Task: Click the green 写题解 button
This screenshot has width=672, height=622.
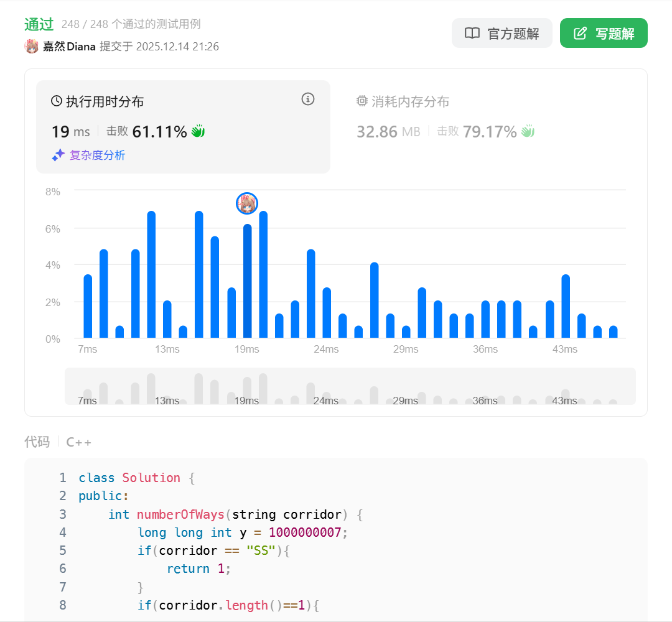Action: tap(603, 33)
